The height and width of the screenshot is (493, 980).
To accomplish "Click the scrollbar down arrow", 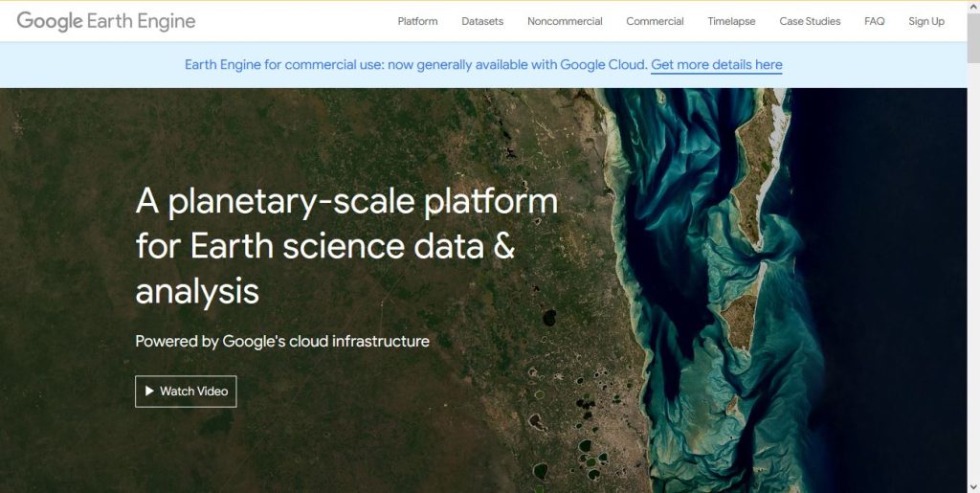I will [972, 485].
